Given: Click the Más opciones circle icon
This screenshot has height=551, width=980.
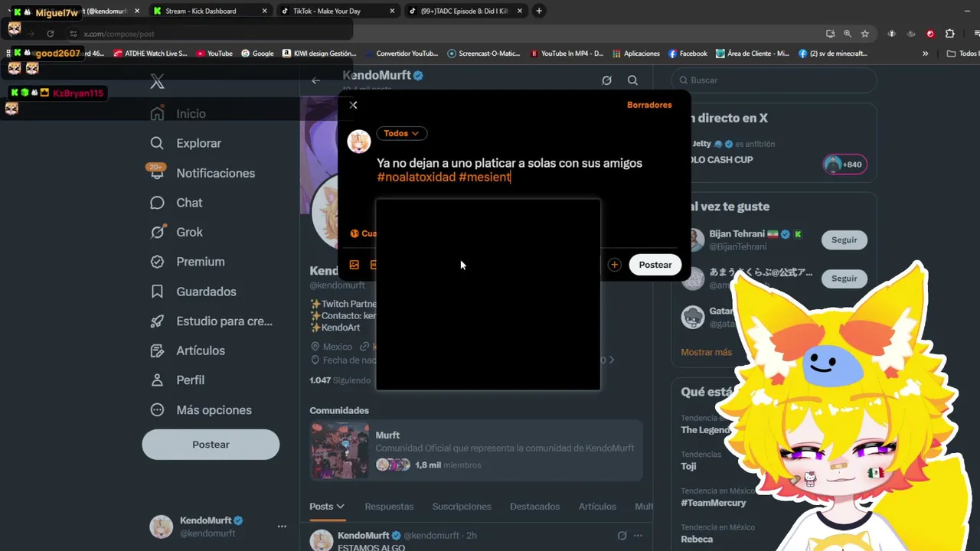Looking at the screenshot, I should click(157, 410).
